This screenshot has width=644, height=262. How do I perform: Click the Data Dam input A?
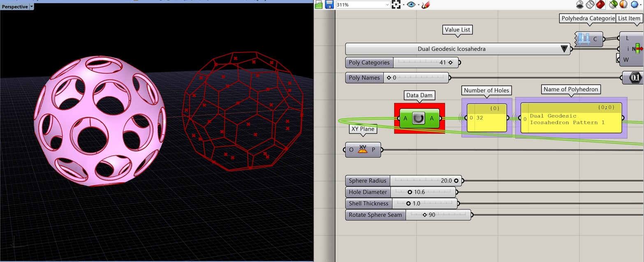pos(405,119)
